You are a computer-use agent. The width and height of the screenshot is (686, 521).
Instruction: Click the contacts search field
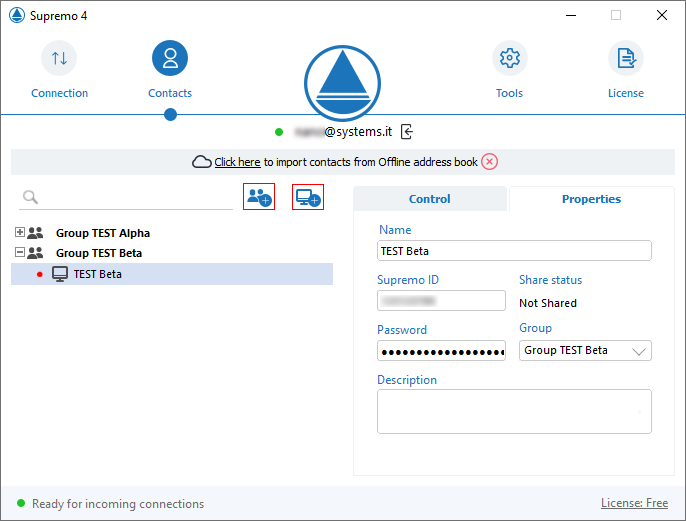pyautogui.click(x=126, y=198)
